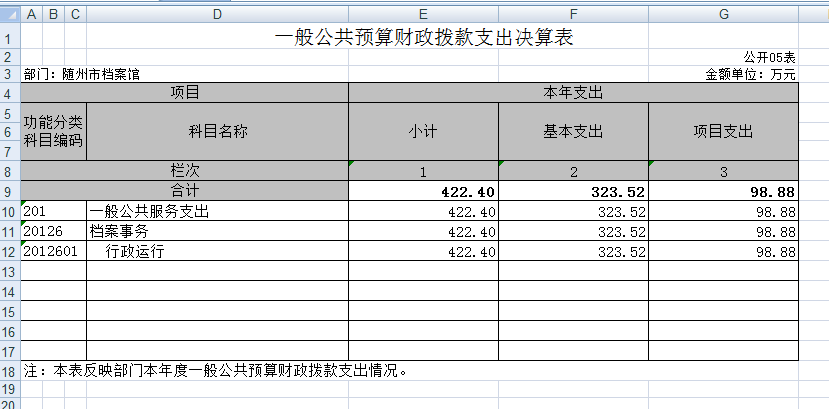Select the 功能分类科目编码 header cell
829x409 pixels.
click(54, 131)
